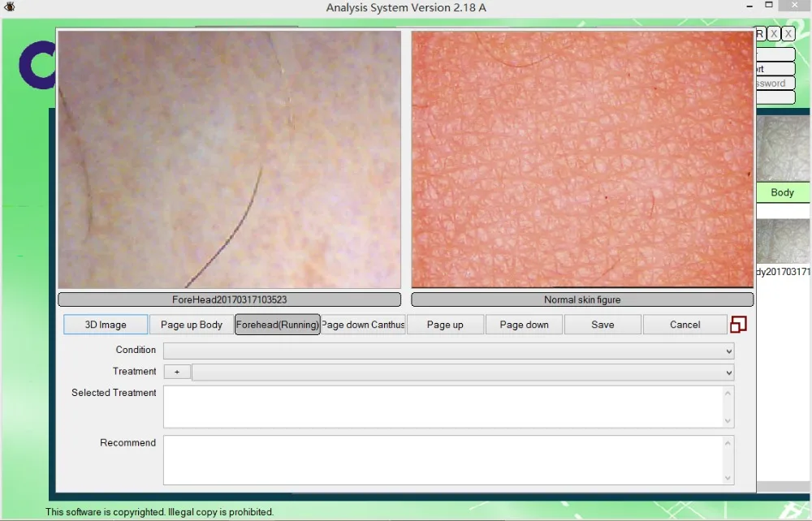Click the Analysis System Version 2.18 A title
Viewport: 812px width, 521px height.
click(406, 8)
